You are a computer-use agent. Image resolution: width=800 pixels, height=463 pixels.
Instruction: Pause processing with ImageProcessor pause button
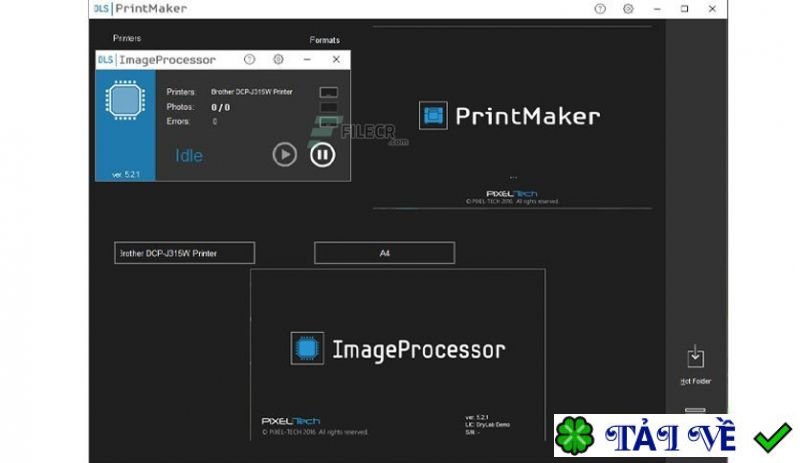tap(322, 154)
